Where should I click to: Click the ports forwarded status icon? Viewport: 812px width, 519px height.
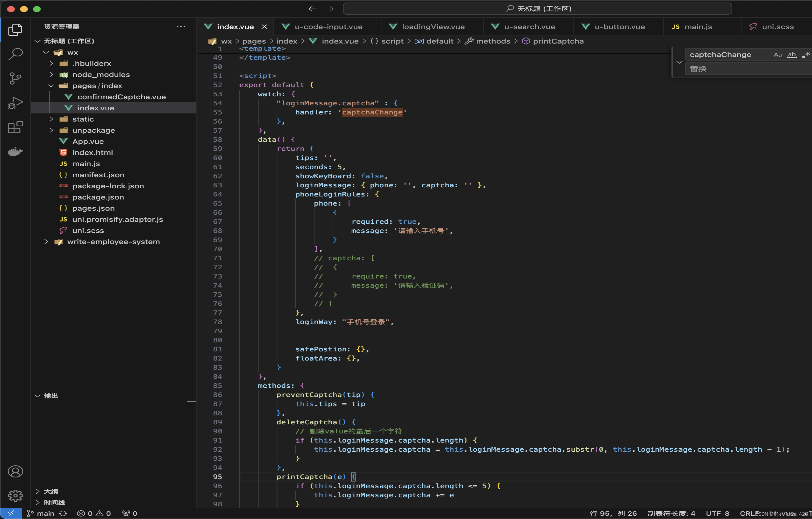click(x=130, y=513)
